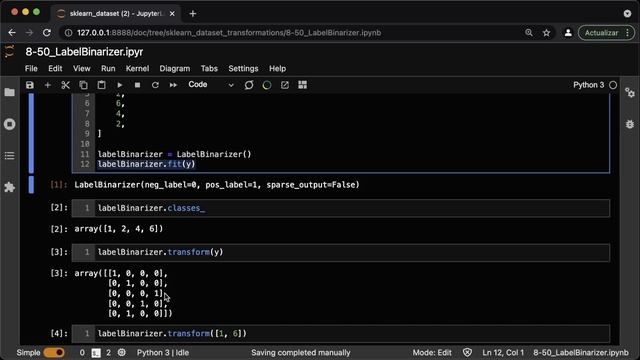The width and height of the screenshot is (640, 360).
Task: Click the 8-50_LabelBinarizer.ipynb status bar label
Action: pos(581,353)
